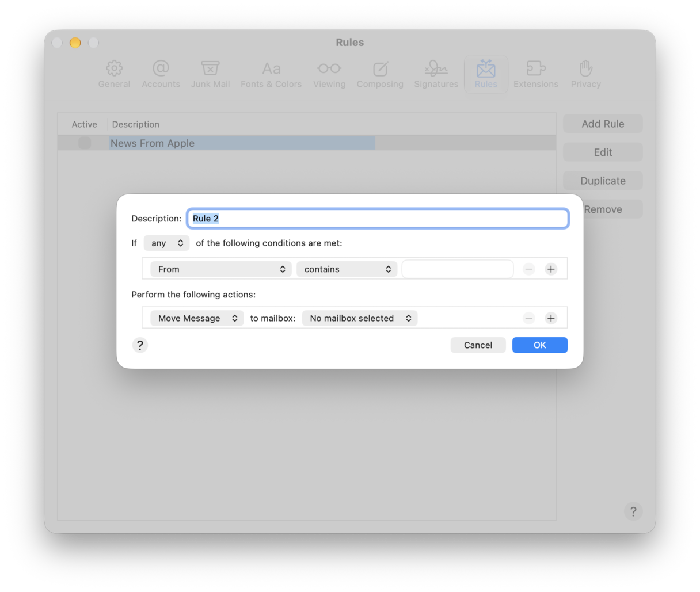Open the No mailbox selected dropdown
This screenshot has width=700, height=592.
click(360, 318)
